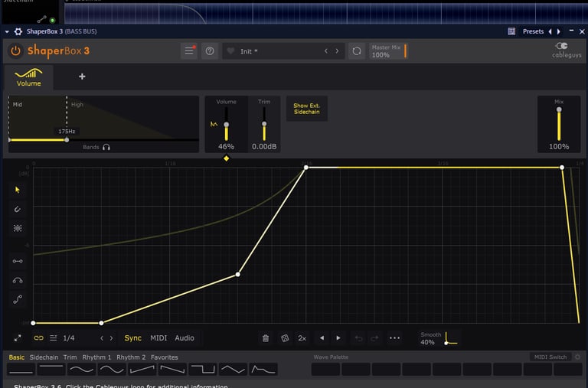The width and height of the screenshot is (588, 388).
Task: Open the three dots more options menu
Action: 394,338
